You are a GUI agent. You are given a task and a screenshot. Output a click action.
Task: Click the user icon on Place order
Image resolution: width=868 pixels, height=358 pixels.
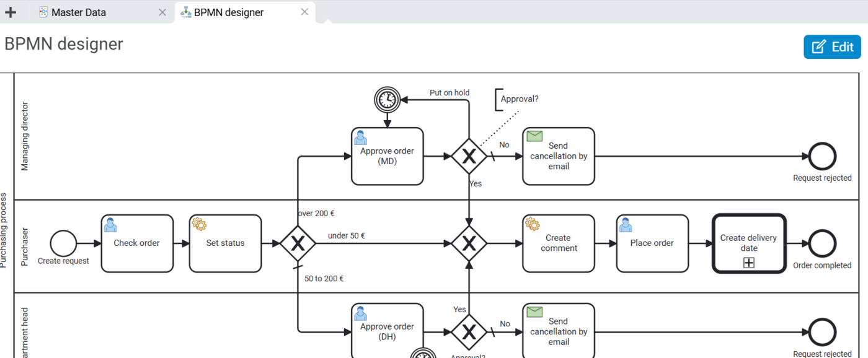pyautogui.click(x=626, y=224)
